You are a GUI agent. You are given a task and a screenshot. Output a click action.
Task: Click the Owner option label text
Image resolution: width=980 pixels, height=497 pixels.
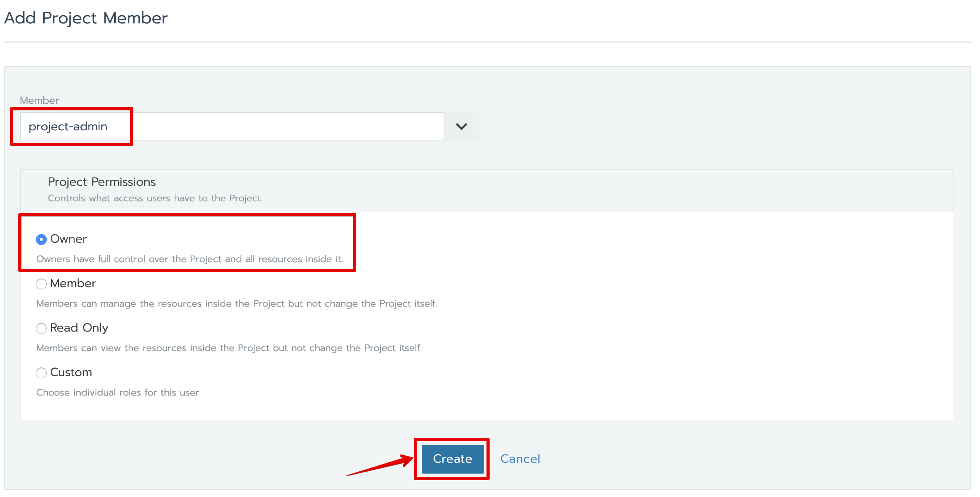68,239
